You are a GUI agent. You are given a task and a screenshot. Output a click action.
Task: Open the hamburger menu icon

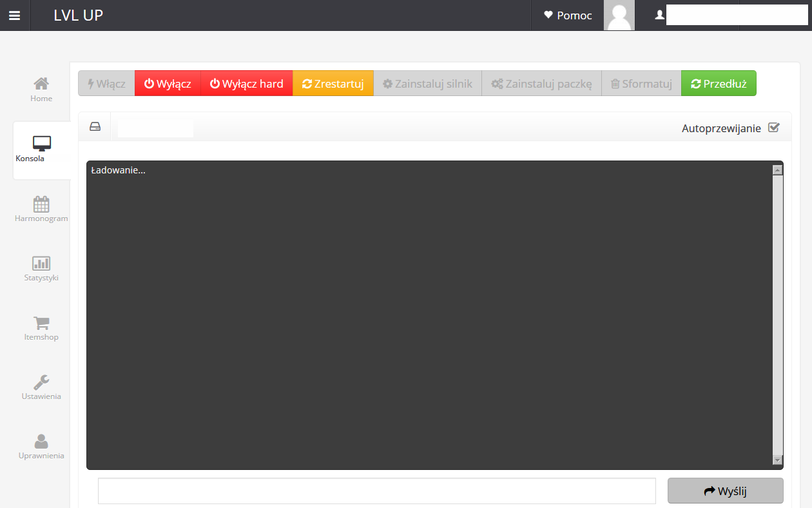click(14, 15)
